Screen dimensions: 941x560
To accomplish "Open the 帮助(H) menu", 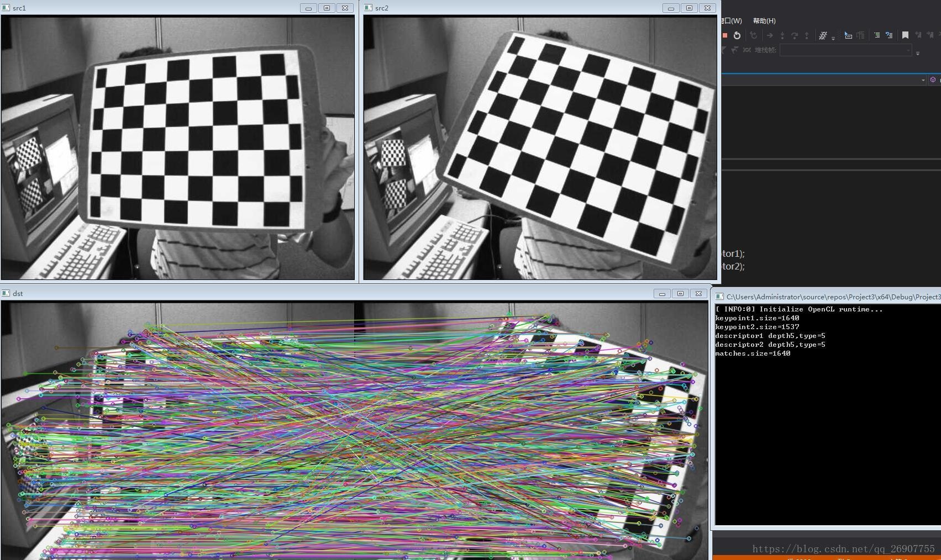I will (x=764, y=21).
